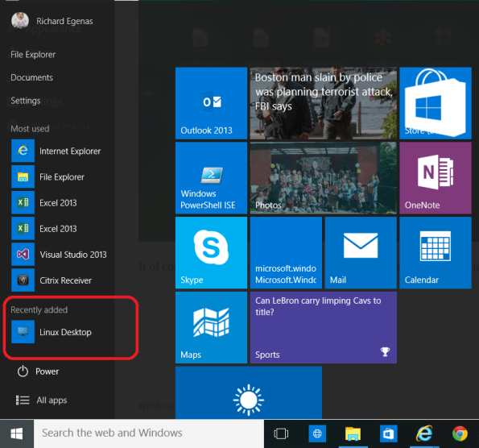Viewport: 479px width, 448px height.
Task: Launch the OneNote tile
Action: click(x=436, y=178)
